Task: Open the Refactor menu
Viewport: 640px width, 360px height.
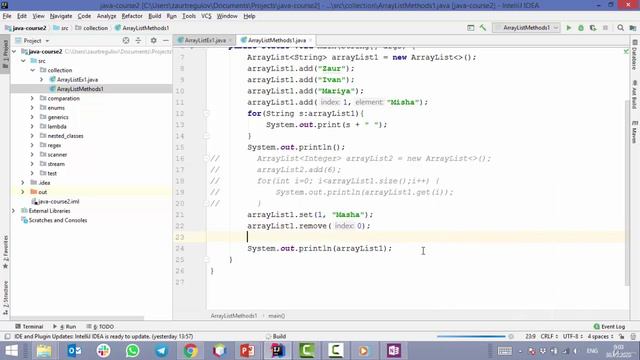Action: tap(132, 16)
